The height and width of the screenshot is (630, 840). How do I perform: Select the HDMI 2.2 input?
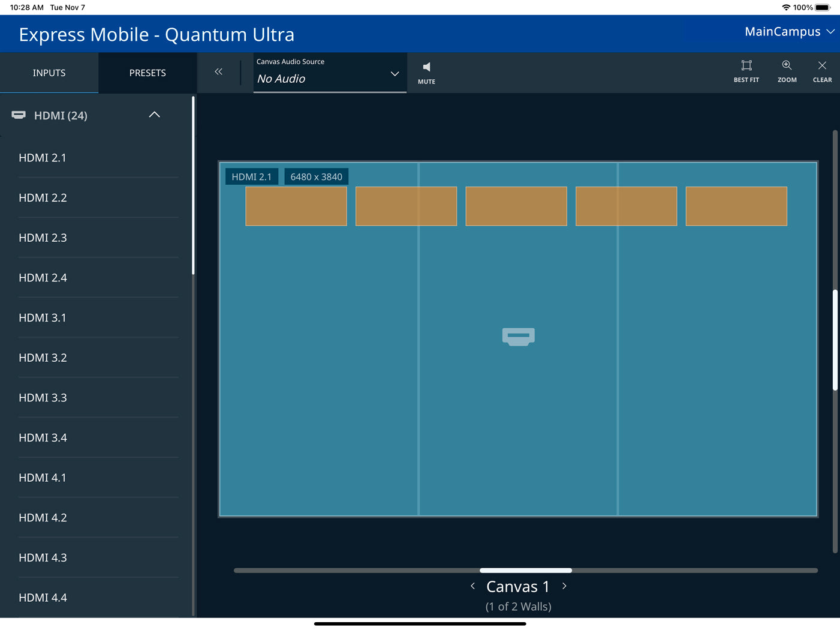98,197
